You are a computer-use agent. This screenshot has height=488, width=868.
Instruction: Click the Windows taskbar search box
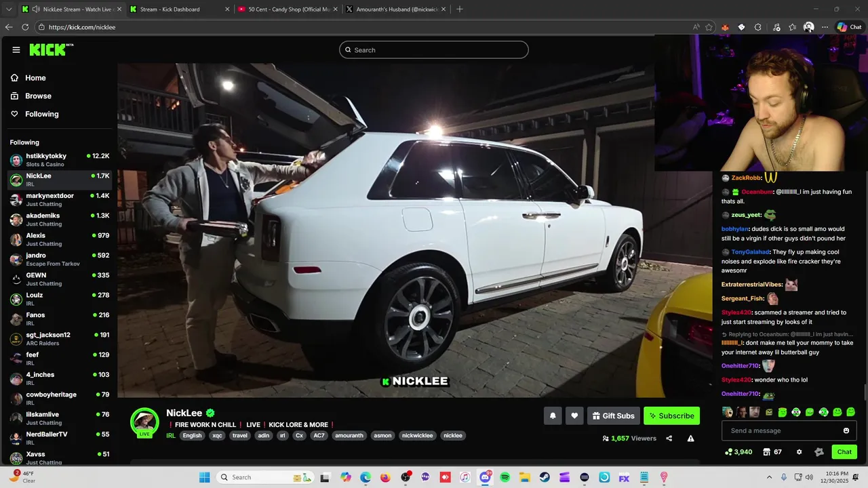tap(267, 477)
